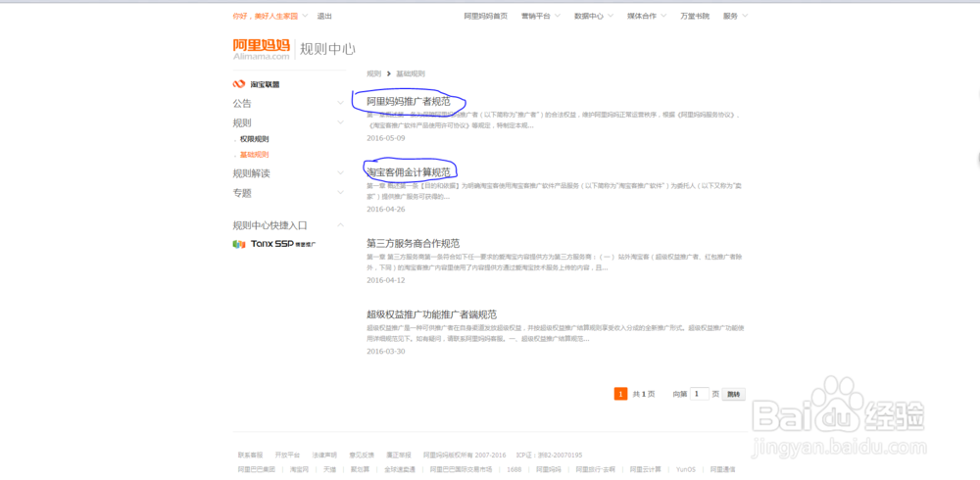Image resolution: width=980 pixels, height=480 pixels.
Task: Expand the 规则解读 section chevron
Action: tap(341, 173)
